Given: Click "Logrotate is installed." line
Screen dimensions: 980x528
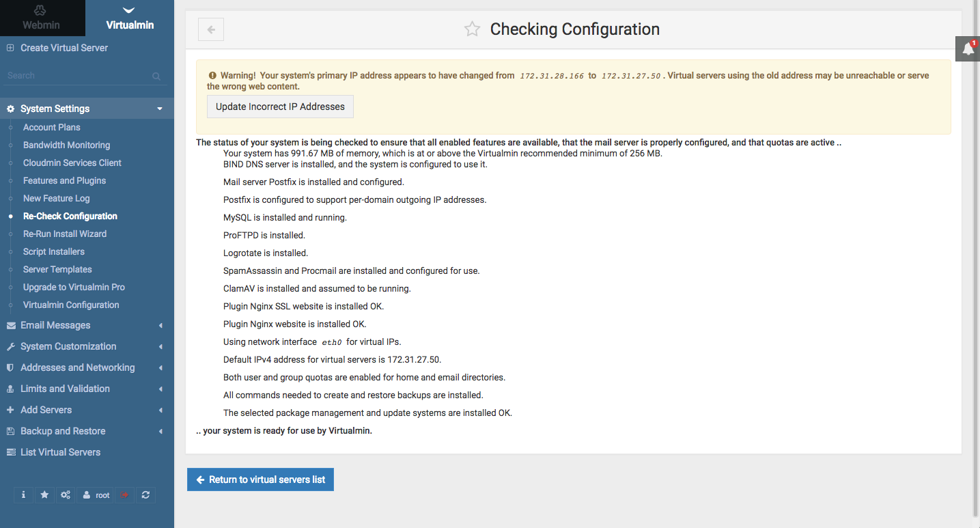Looking at the screenshot, I should (266, 253).
